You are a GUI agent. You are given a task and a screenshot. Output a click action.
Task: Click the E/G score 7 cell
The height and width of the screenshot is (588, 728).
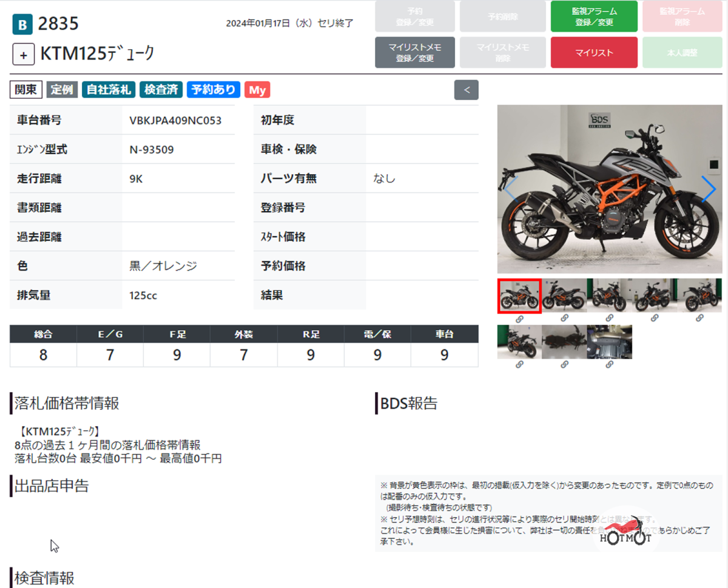[110, 355]
